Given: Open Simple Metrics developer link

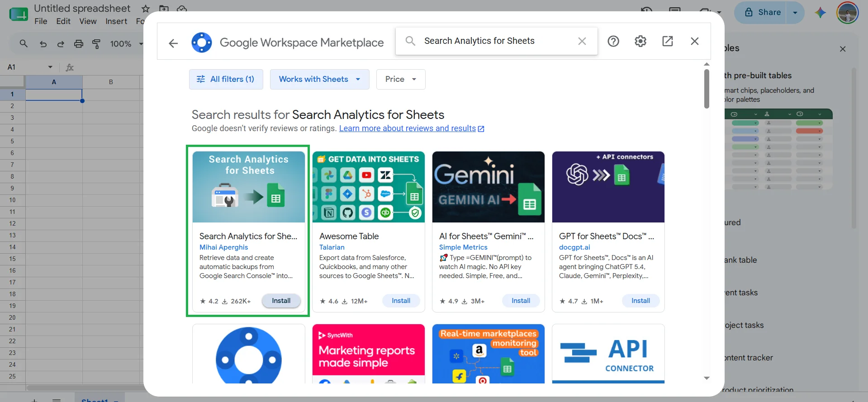Looking at the screenshot, I should click(x=463, y=247).
